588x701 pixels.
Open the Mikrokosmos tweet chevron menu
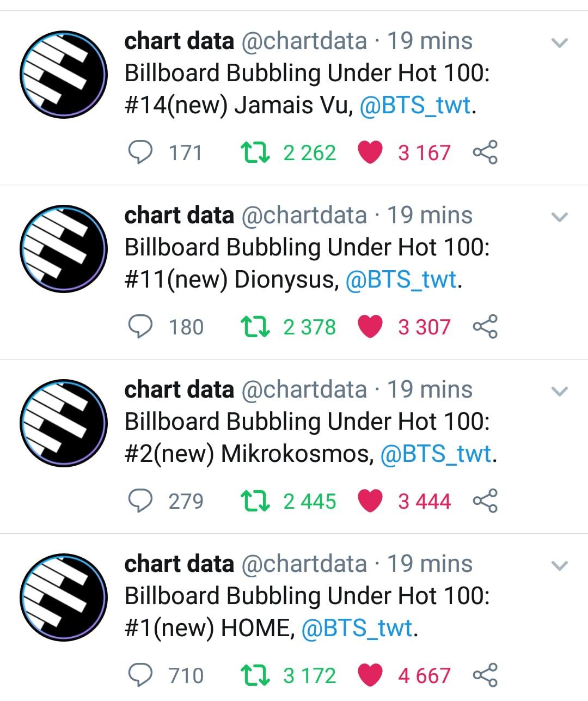(x=560, y=391)
